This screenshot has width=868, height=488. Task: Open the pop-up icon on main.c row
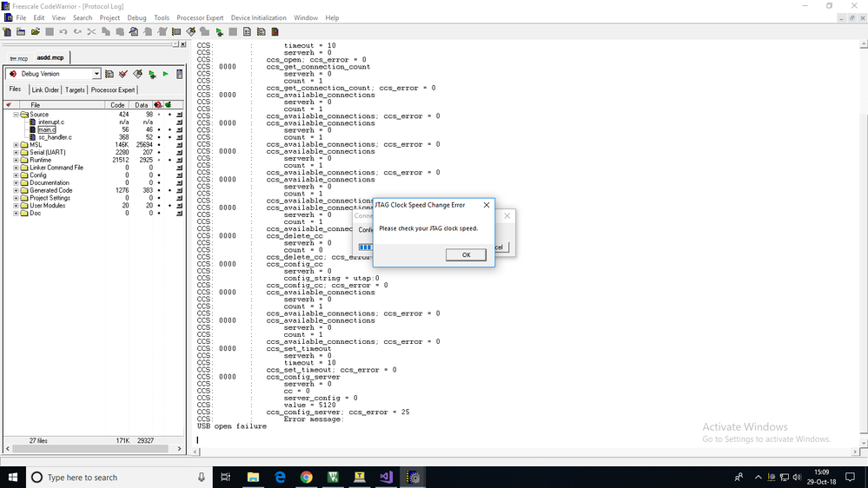179,129
